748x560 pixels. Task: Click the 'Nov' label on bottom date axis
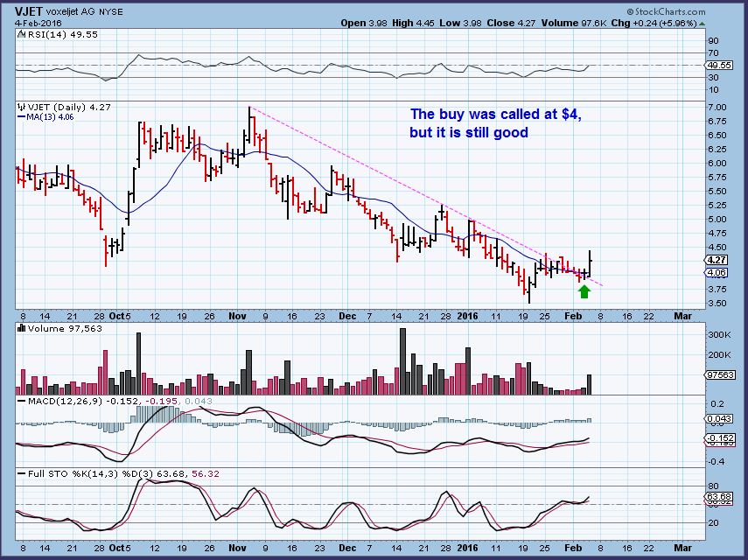238,548
